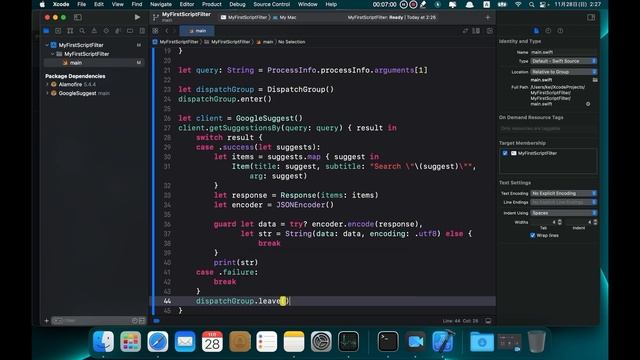Open the Location dropdown Relative to Group
This screenshot has width=640, height=360.
coord(564,72)
